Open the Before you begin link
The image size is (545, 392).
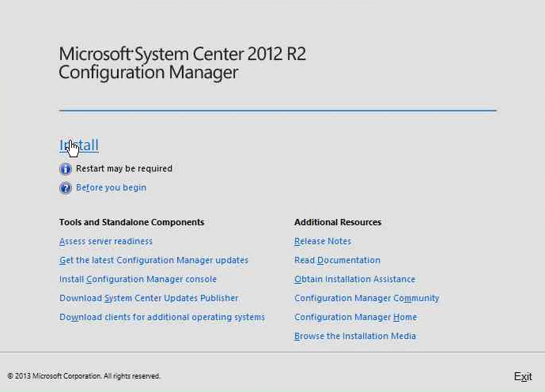(111, 187)
